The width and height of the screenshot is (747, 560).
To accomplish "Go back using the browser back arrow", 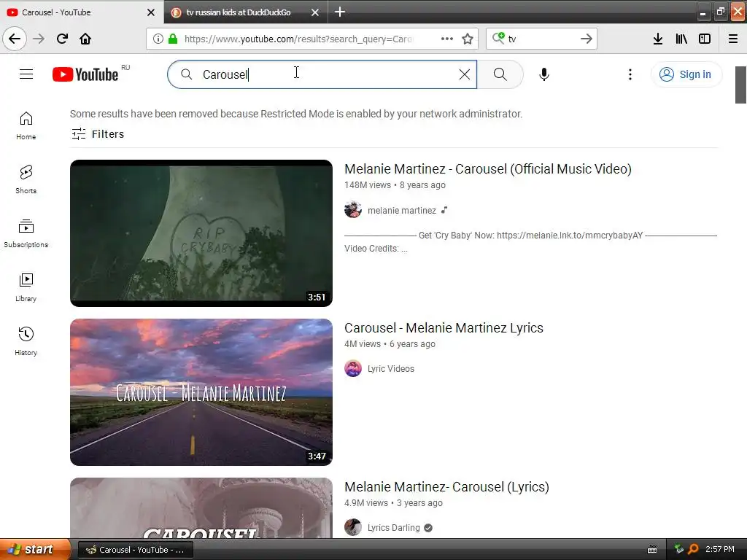I will coord(15,39).
